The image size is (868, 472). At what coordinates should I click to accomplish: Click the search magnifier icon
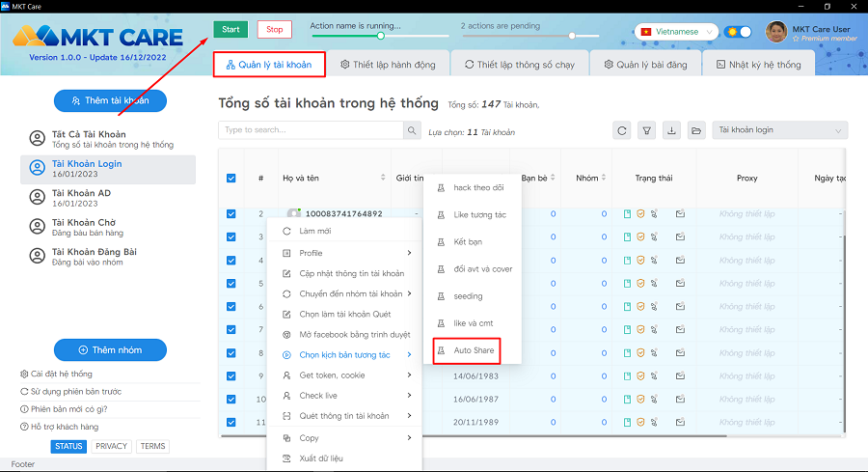[x=412, y=130]
